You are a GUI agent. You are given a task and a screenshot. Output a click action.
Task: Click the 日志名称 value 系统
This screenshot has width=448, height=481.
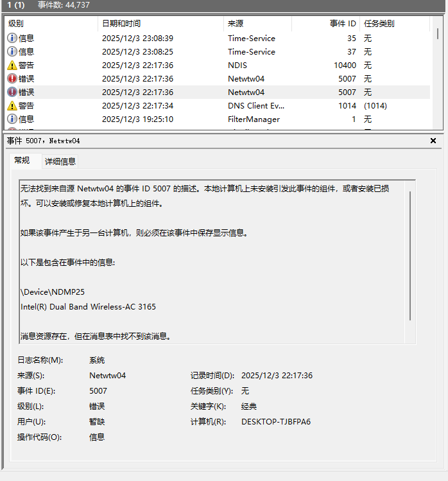point(97,360)
